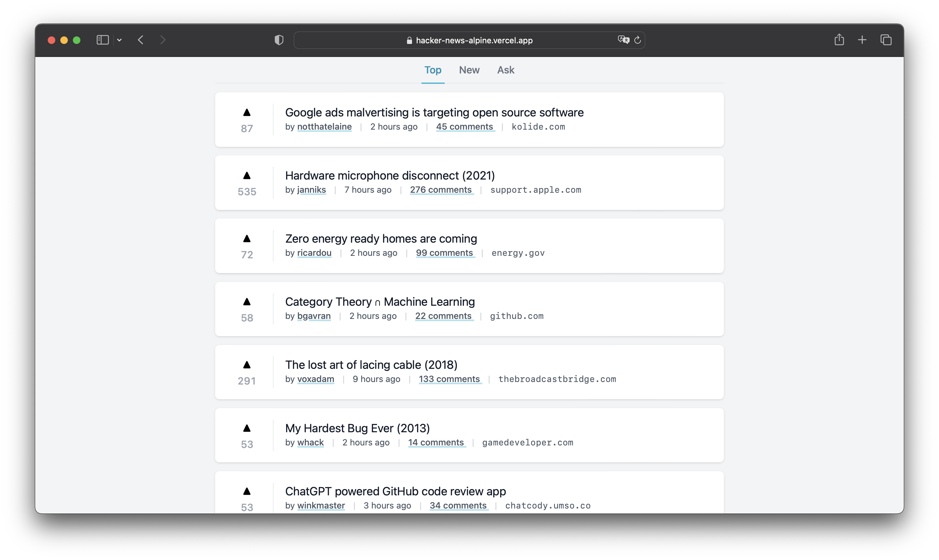Upvote the Zero energy ready homes story
939x560 pixels.
247,239
